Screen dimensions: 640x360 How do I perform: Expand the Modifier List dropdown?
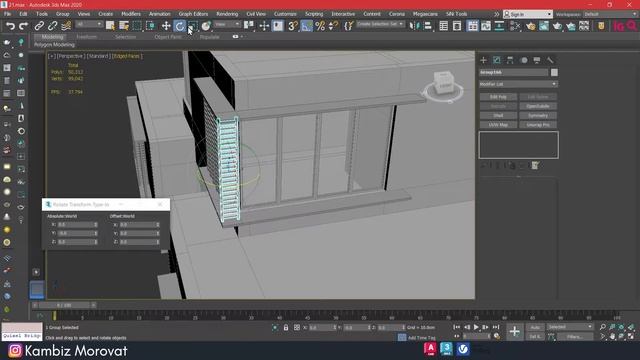[518, 84]
